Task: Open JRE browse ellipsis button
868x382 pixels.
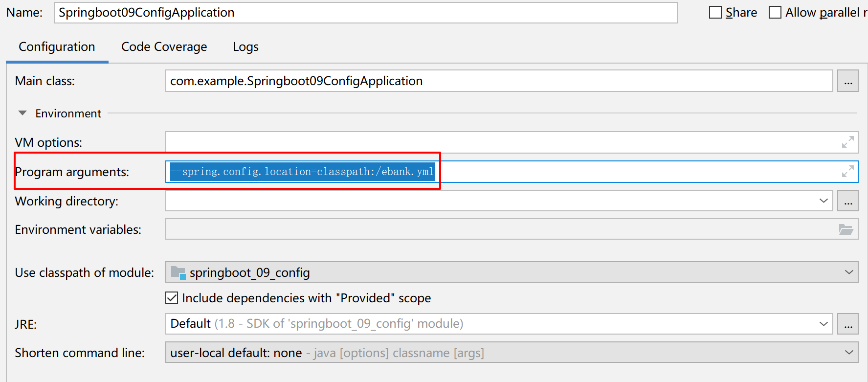Action: (x=848, y=324)
